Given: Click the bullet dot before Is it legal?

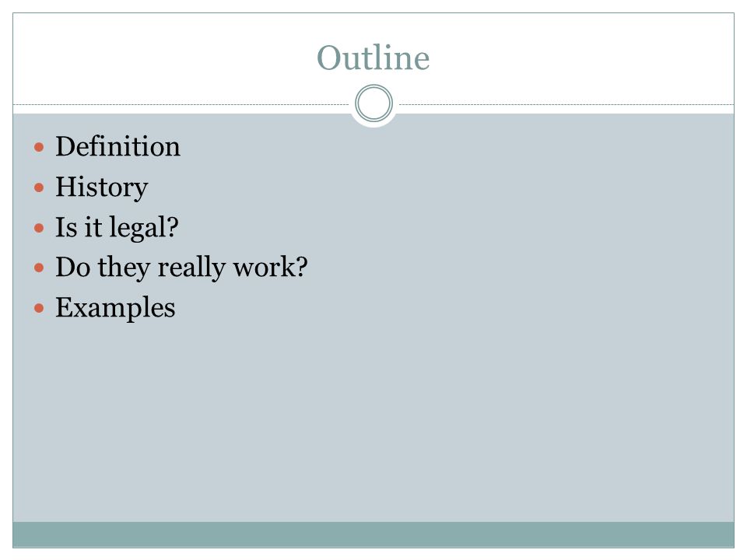Looking at the screenshot, I should point(39,228).
